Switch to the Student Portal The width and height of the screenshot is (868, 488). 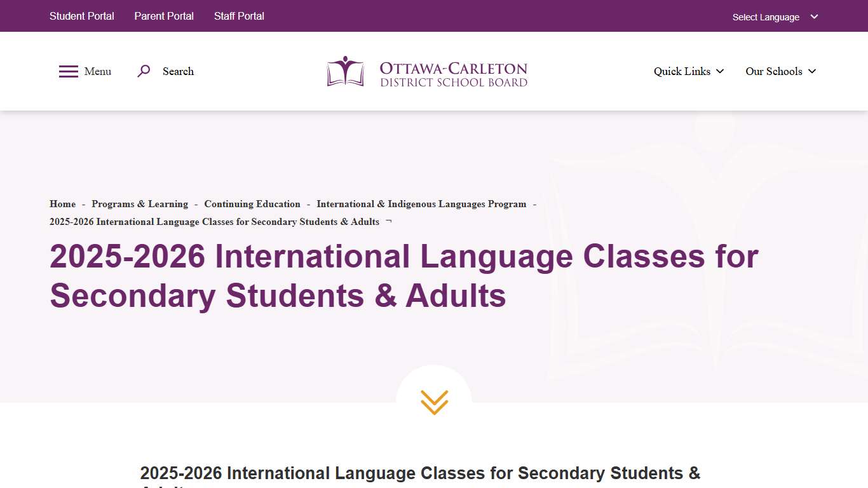[81, 16]
